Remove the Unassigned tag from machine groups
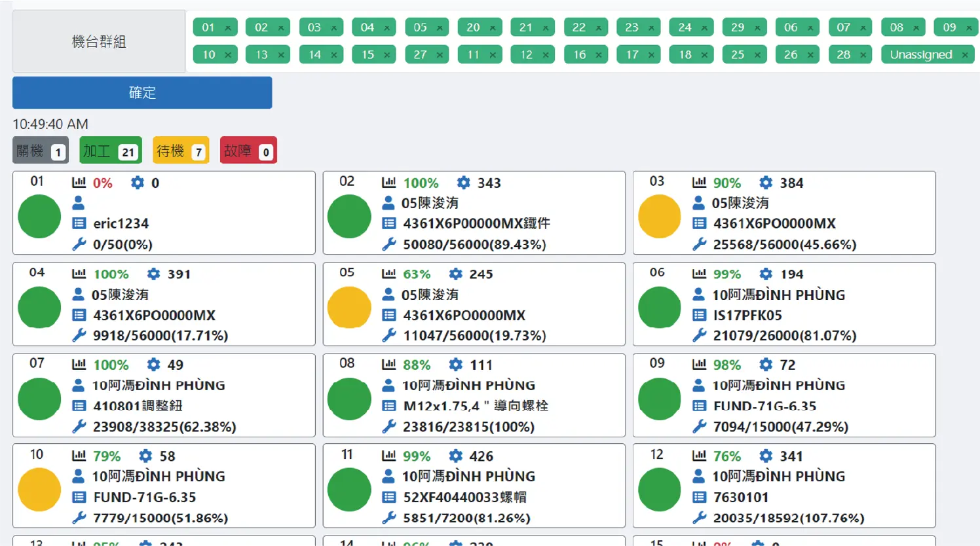The width and height of the screenshot is (980, 546). click(965, 55)
